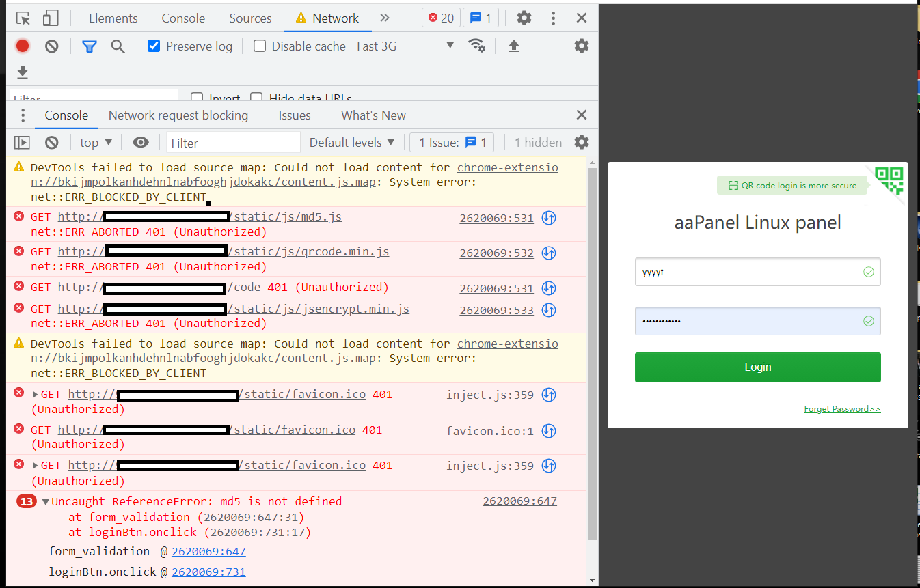The height and width of the screenshot is (588, 920).
Task: Expand the Uncaught ReferenceError entry
Action: 45,501
